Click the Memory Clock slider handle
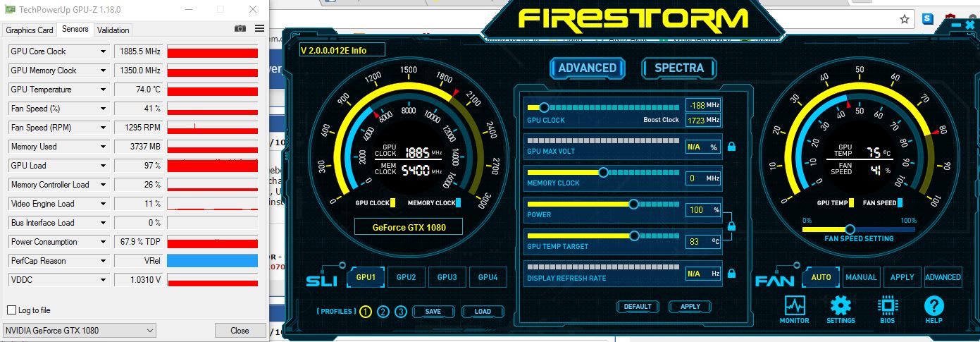Screen dimensions: 980x342 point(603,172)
